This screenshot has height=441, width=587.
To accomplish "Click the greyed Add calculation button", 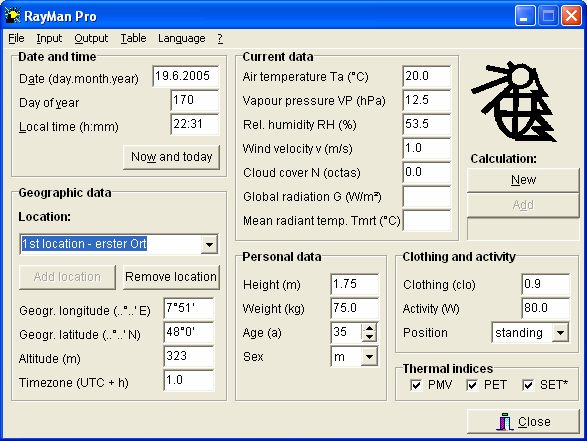I will click(523, 205).
